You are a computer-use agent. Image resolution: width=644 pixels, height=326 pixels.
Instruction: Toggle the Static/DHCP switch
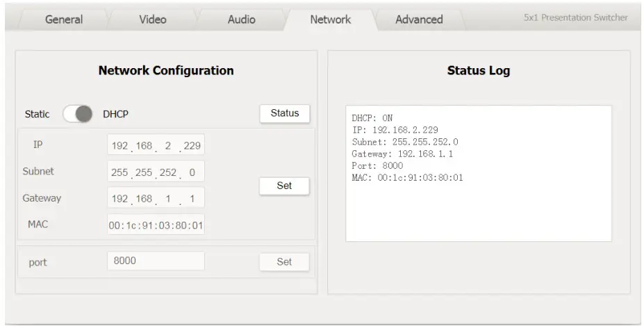(78, 114)
